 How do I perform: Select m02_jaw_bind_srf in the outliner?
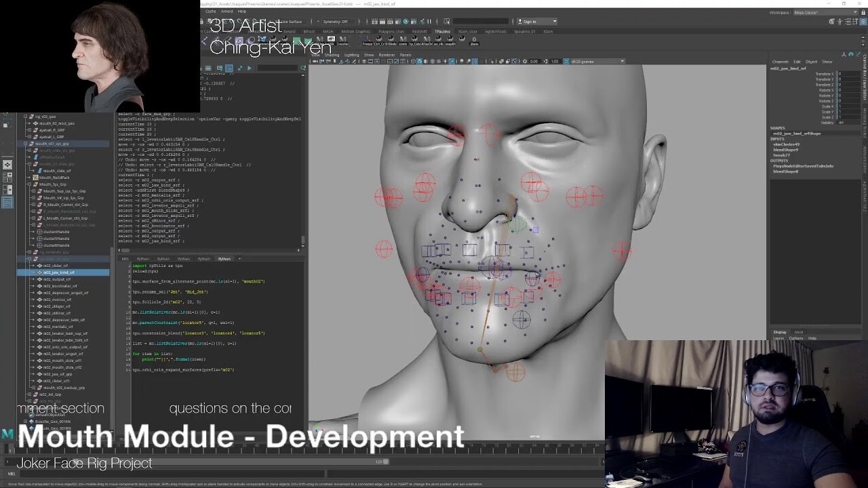tap(58, 272)
